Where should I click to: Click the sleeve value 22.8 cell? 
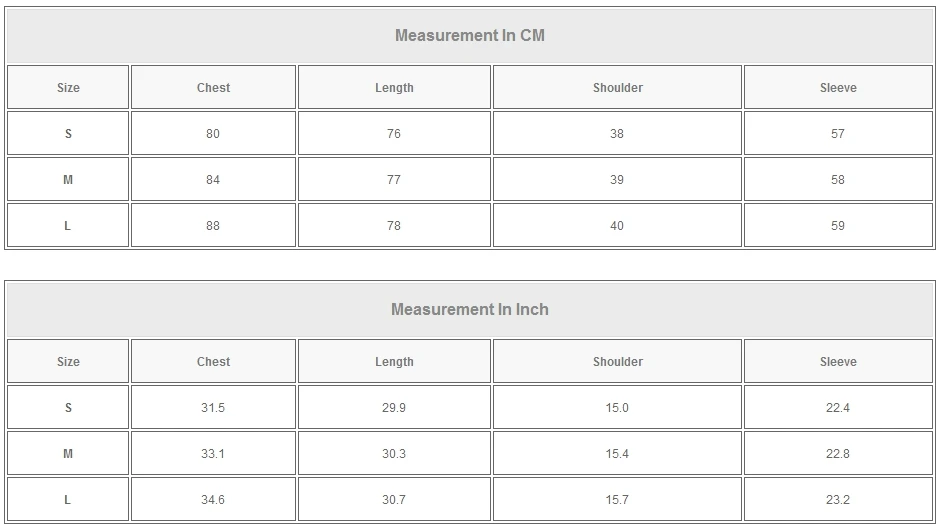(x=838, y=454)
